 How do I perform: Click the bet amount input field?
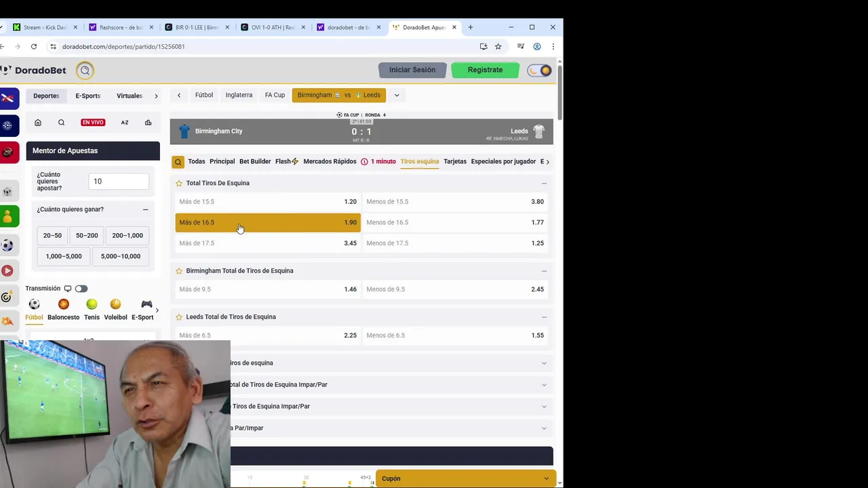point(119,181)
